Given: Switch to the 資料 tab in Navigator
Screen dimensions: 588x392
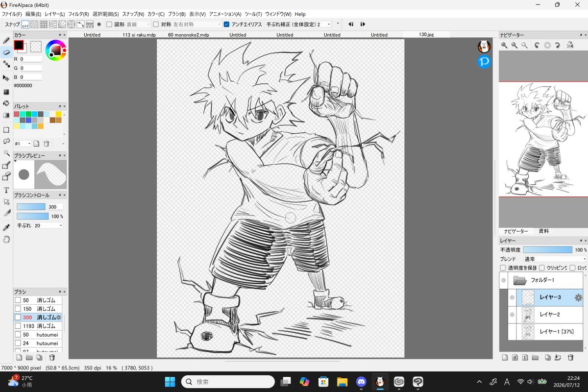Looking at the screenshot, I should point(543,231).
